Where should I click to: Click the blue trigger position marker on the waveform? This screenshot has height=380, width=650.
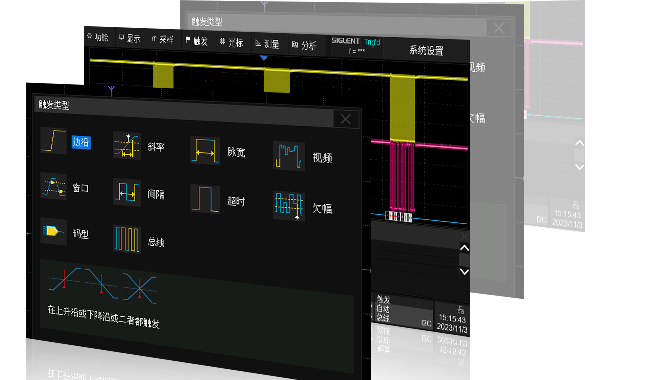pyautogui.click(x=264, y=58)
